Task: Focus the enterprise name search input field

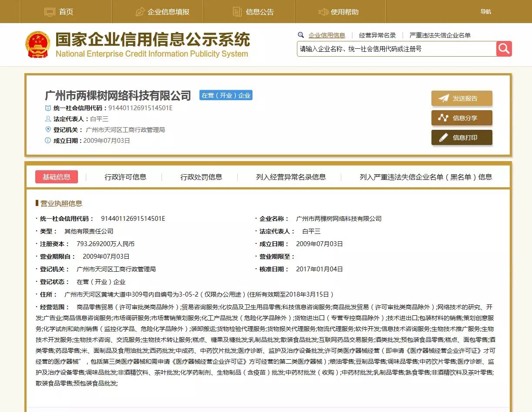Action: click(x=397, y=49)
